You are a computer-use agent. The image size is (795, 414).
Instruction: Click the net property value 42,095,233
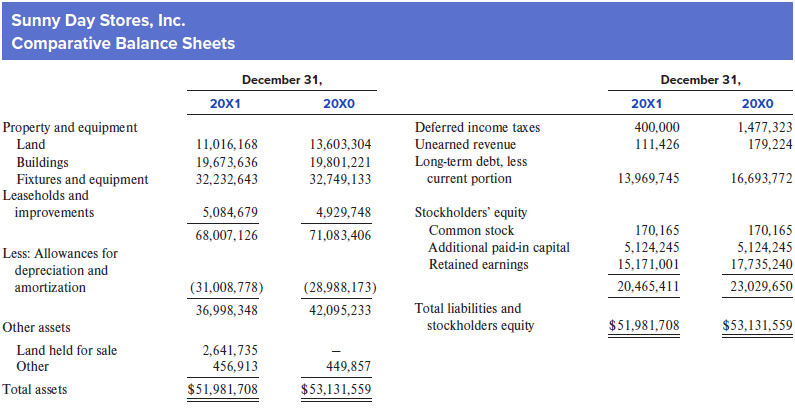click(340, 310)
